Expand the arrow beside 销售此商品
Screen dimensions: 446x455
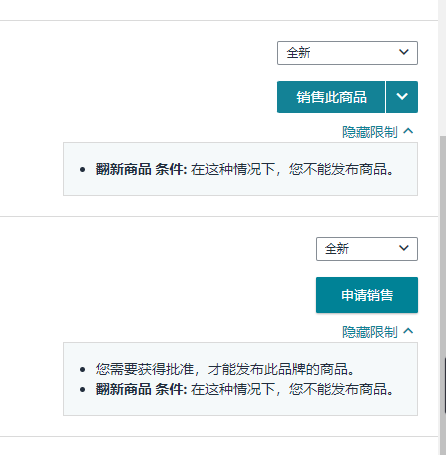(x=402, y=97)
